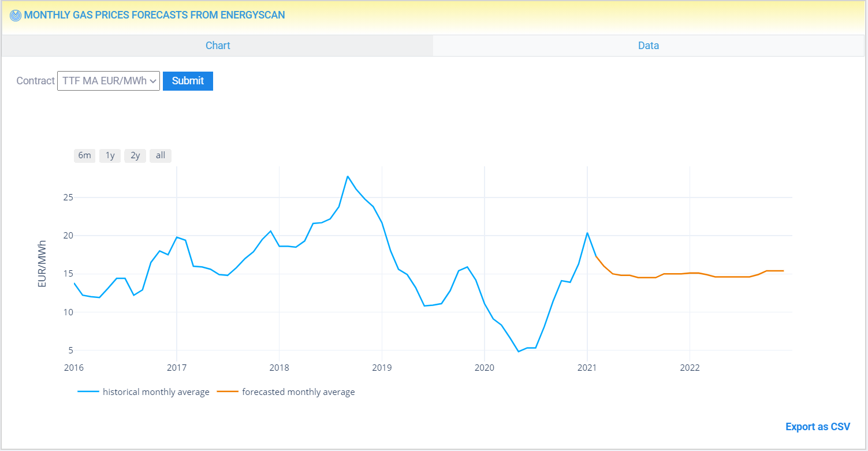The width and height of the screenshot is (868, 451).
Task: Click the Submit button
Action: [x=188, y=81]
